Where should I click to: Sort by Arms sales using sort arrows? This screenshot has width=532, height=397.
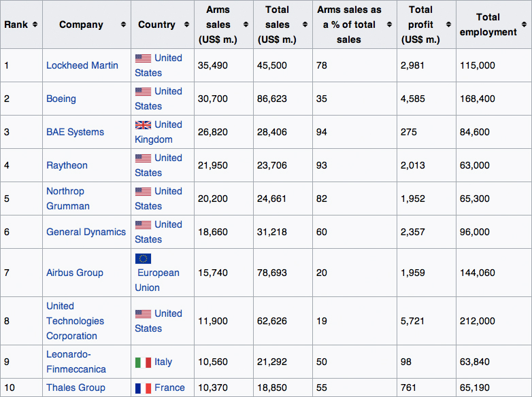246,24
